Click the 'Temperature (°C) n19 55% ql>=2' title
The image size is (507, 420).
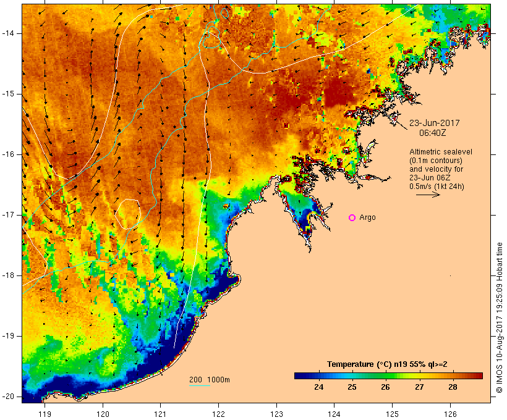(x=387, y=364)
